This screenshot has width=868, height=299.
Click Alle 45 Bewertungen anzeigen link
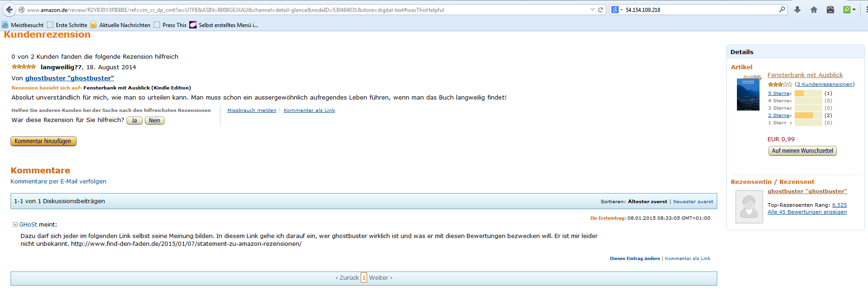tap(807, 212)
